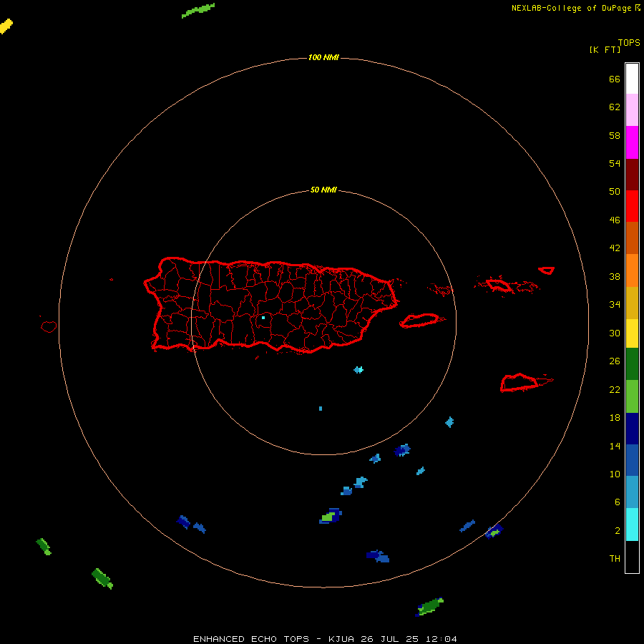
Task: Click the green echo below the 100 NMI ring at bottom
Action: click(429, 607)
